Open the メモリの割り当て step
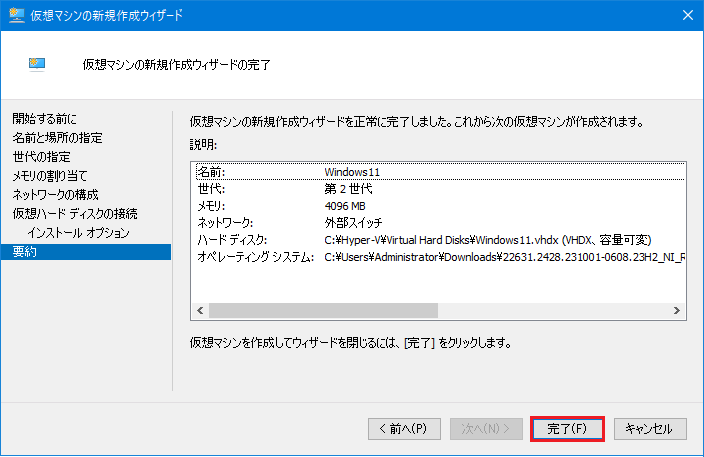The image size is (704, 457). 49,176
